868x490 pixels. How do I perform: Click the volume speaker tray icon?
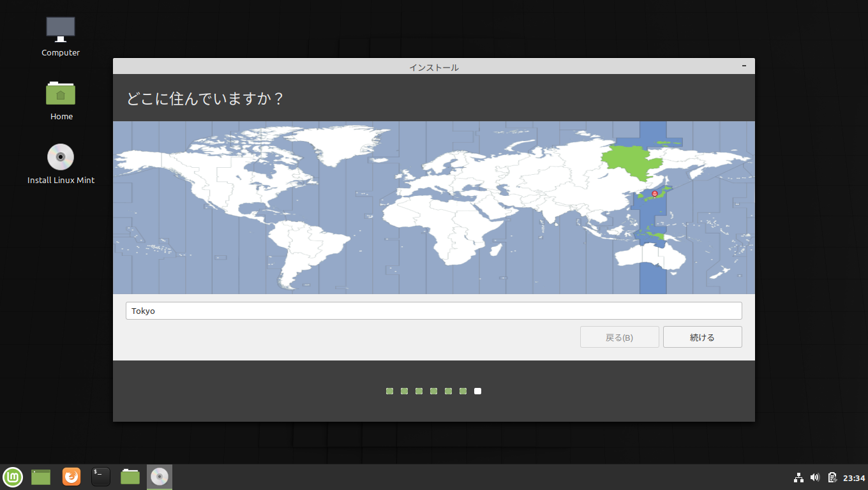pos(815,477)
